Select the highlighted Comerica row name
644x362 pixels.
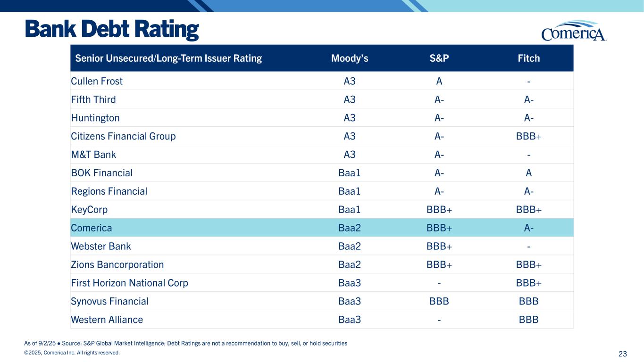coord(92,228)
